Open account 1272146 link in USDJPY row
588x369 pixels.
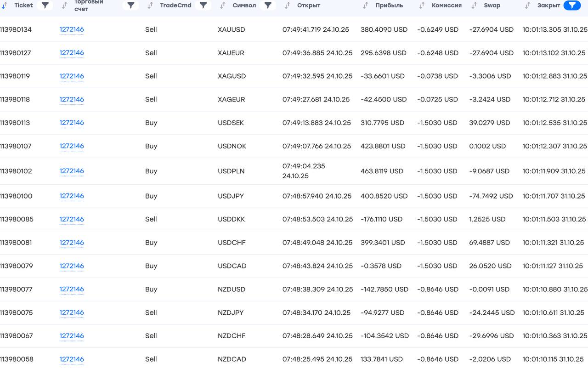pyautogui.click(x=72, y=196)
